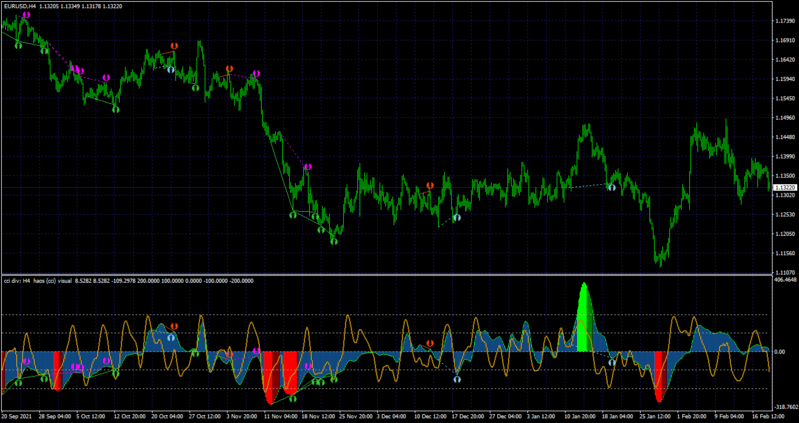Click the 3 Dec 04:00 time label

coord(391,416)
